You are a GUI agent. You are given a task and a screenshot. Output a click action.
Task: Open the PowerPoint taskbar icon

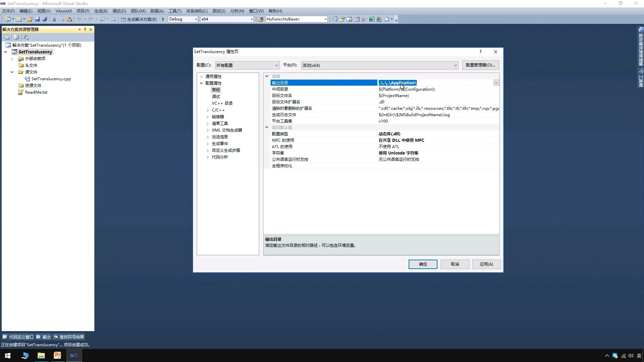[57, 355]
